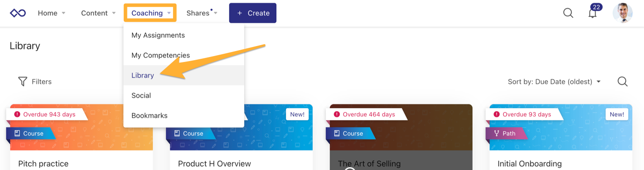Open the Product H Overview course card
The width and height of the screenshot is (644, 170).
click(241, 137)
